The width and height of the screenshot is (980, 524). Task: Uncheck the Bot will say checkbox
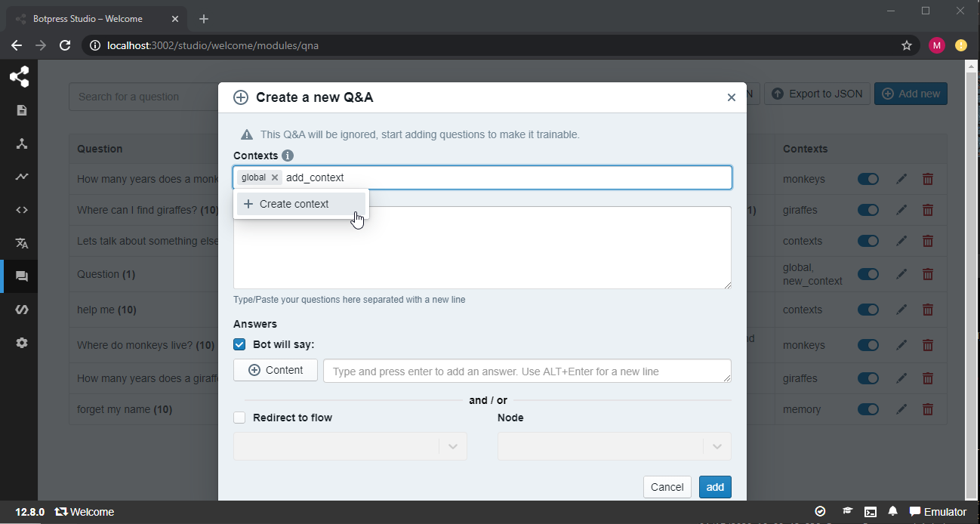coord(239,344)
